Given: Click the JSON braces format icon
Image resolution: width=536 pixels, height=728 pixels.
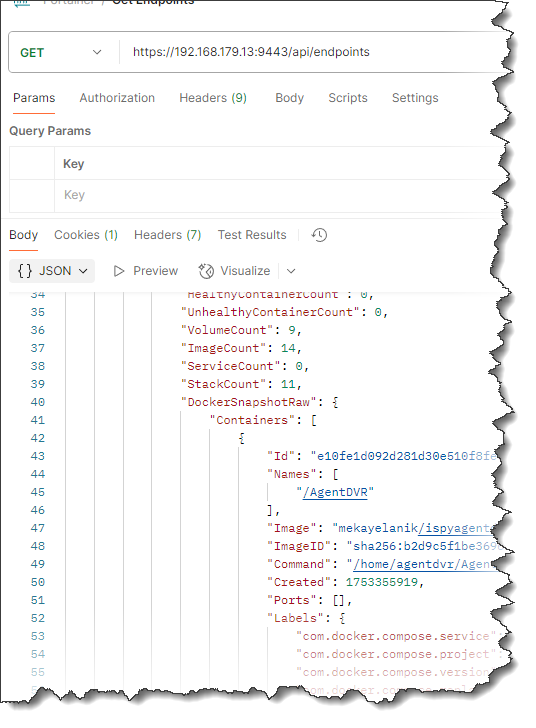Looking at the screenshot, I should click(x=25, y=271).
